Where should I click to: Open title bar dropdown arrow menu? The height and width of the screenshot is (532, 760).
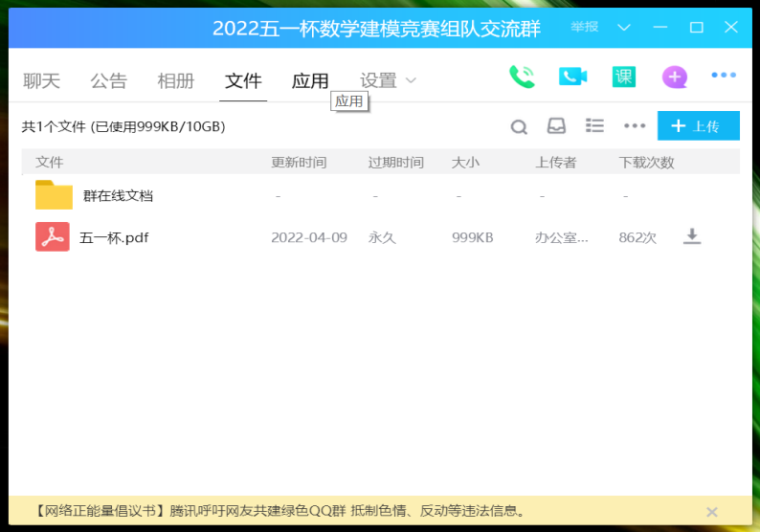624,28
